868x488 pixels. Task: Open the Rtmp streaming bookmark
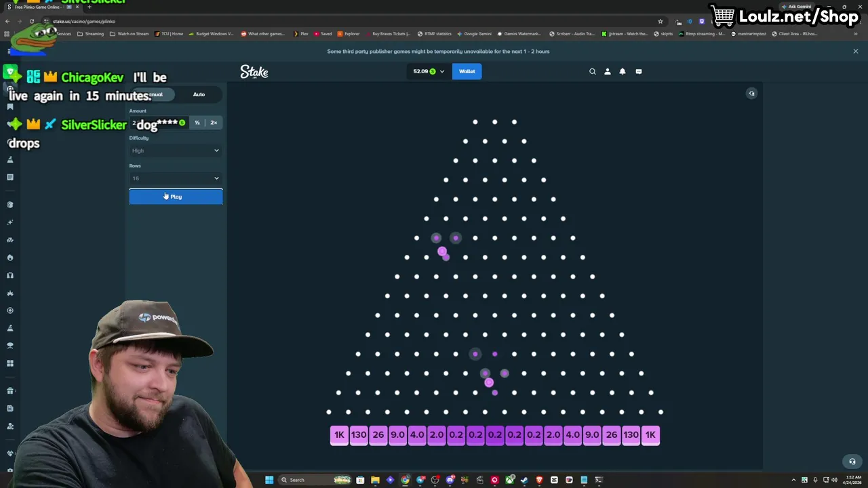coord(702,33)
